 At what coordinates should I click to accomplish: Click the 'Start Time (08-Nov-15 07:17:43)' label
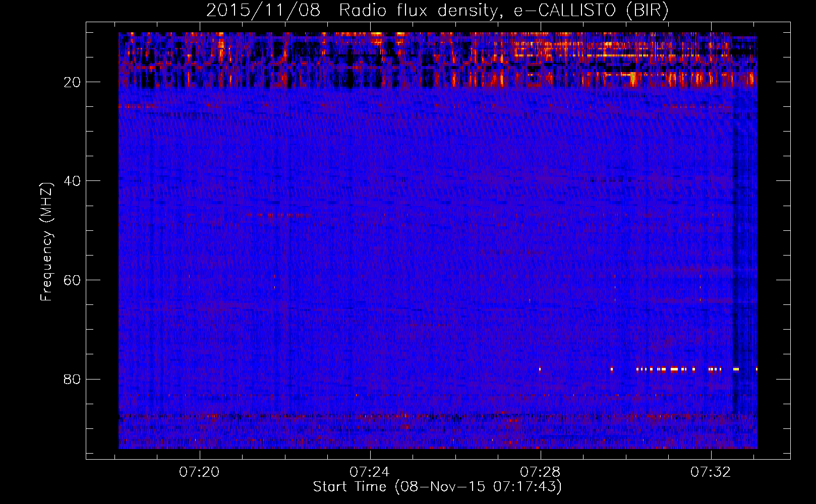(x=437, y=487)
